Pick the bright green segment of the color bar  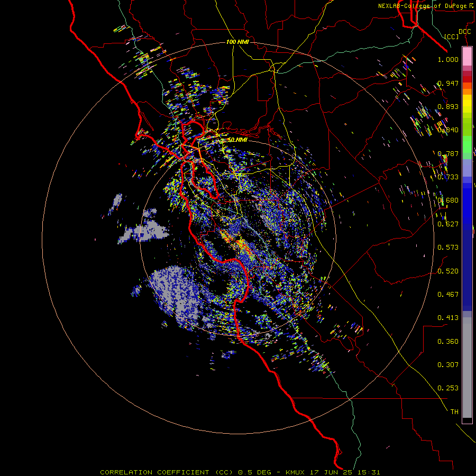pos(467,144)
